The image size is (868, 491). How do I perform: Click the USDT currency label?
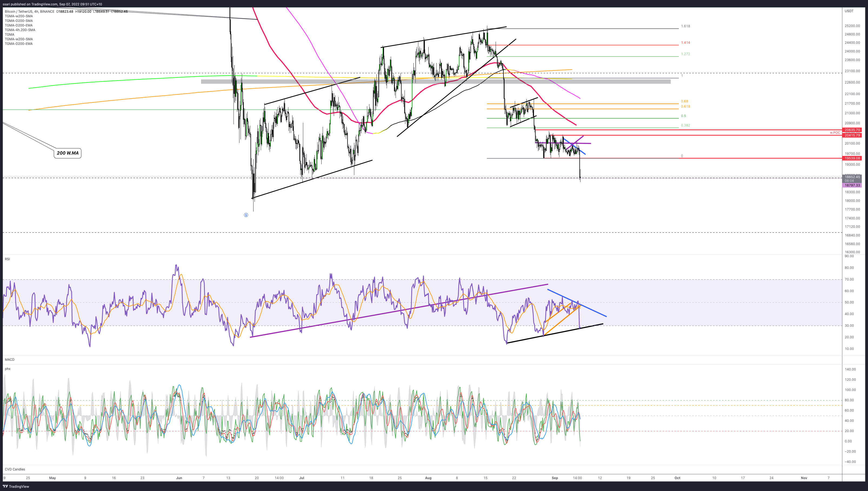pos(849,11)
